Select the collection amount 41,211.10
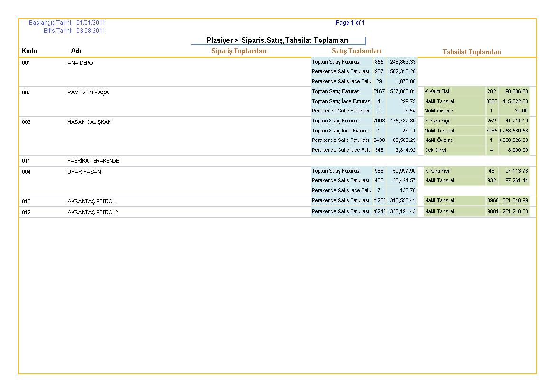Viewport: 555px width, 392px height. (x=517, y=121)
